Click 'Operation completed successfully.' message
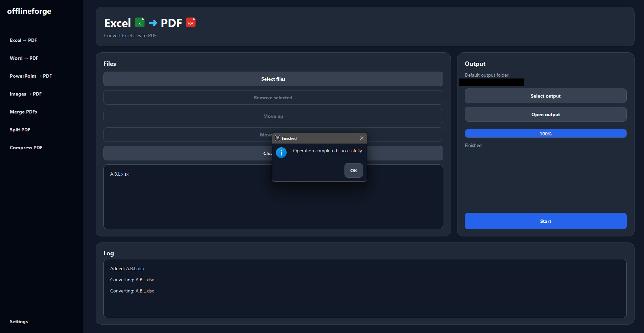Screen dimensions: 644x333 [328, 151]
